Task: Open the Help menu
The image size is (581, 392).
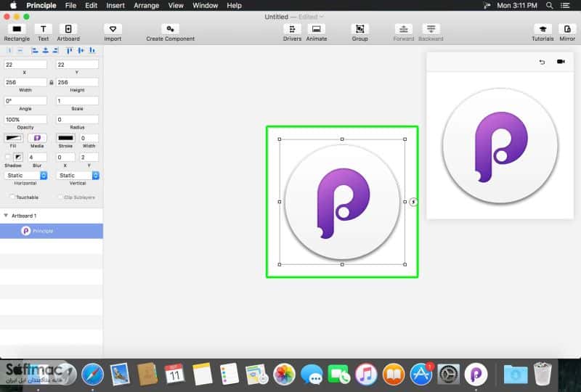Action: pyautogui.click(x=234, y=6)
